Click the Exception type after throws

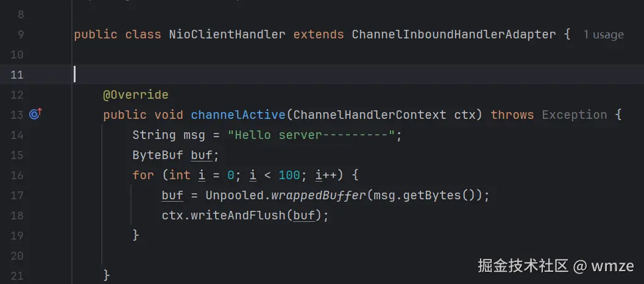point(574,115)
